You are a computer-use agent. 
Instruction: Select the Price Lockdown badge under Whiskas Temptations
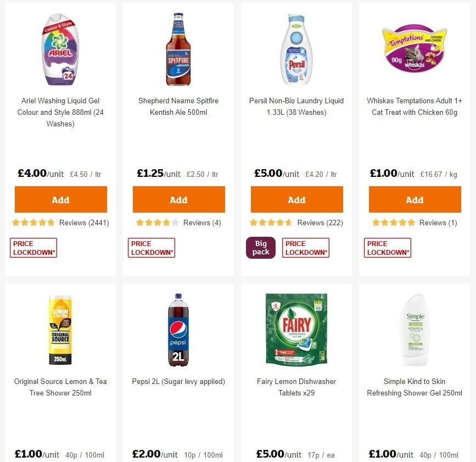[387, 247]
